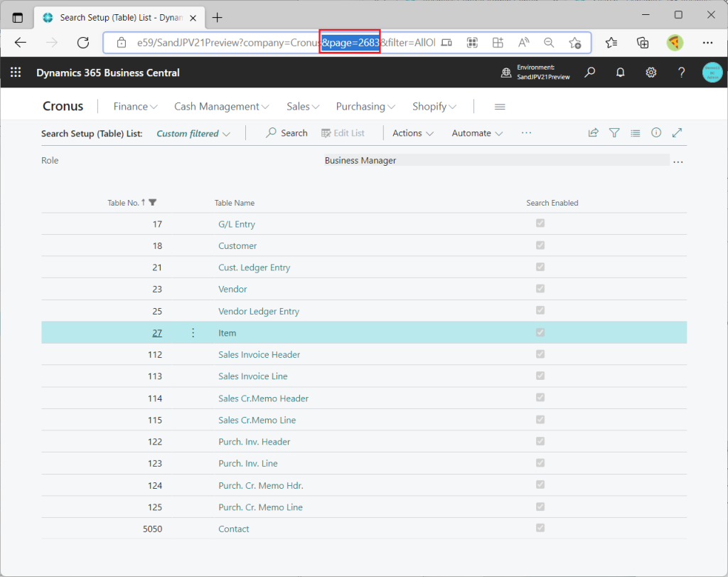The height and width of the screenshot is (577, 728).
Task: Click the Business Central search magnifier icon
Action: pos(589,73)
